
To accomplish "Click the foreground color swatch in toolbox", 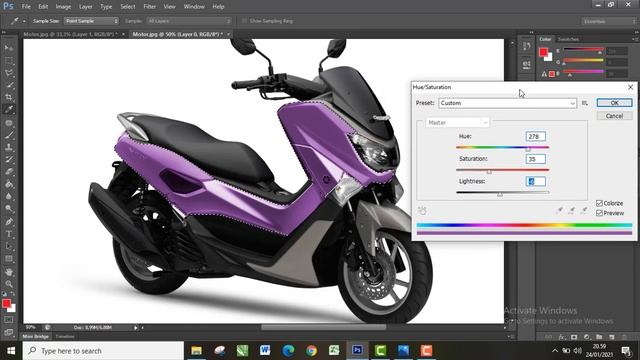I will click(x=6, y=303).
